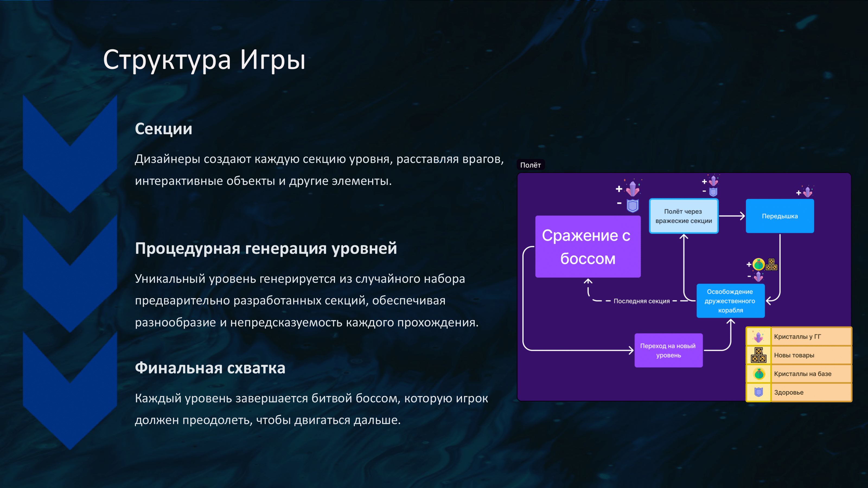Image resolution: width=868 pixels, height=488 pixels.
Task: Click the Финальная схватка heading
Action: [210, 368]
